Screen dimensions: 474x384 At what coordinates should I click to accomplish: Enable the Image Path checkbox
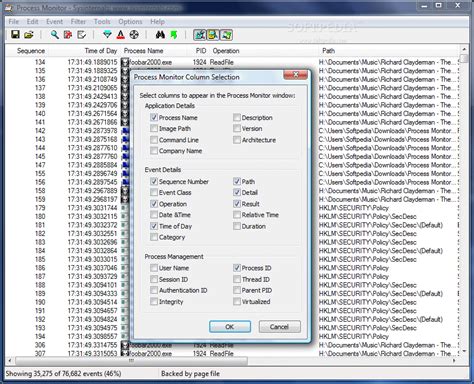tap(154, 128)
